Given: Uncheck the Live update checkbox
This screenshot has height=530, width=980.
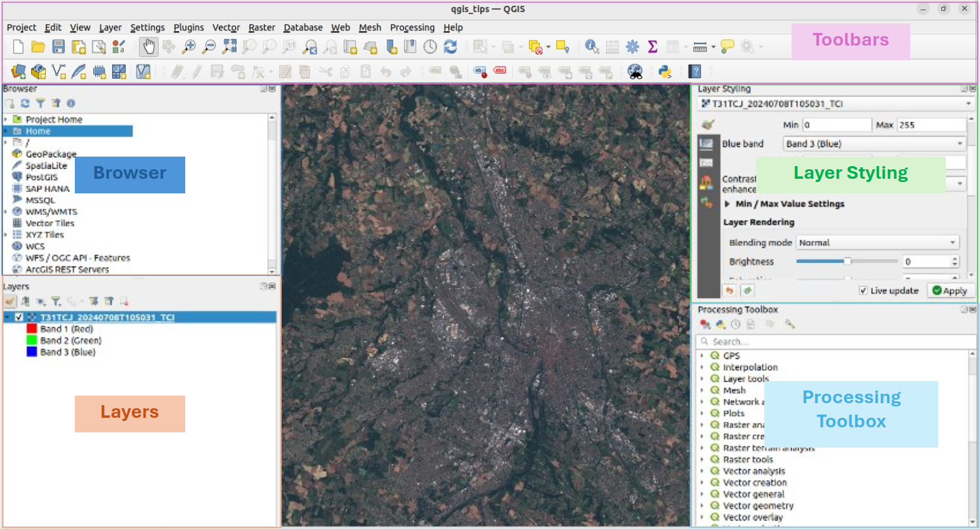Looking at the screenshot, I should [x=863, y=290].
